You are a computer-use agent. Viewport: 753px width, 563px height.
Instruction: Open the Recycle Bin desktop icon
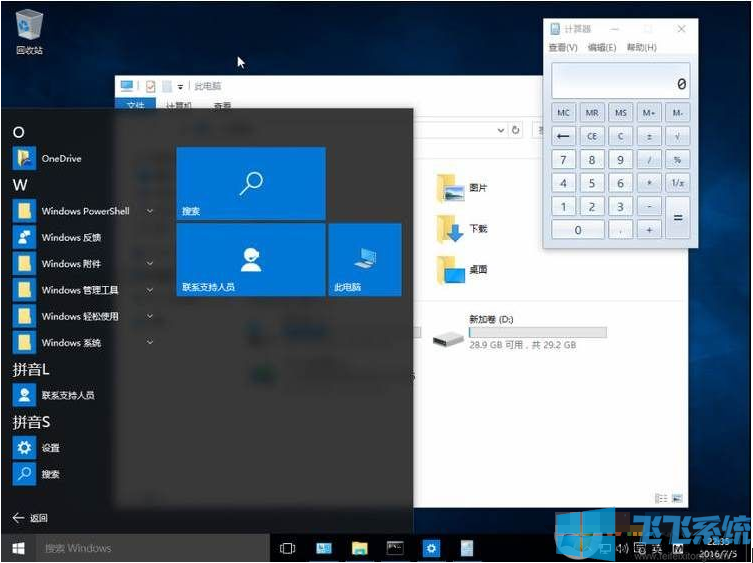[x=30, y=32]
